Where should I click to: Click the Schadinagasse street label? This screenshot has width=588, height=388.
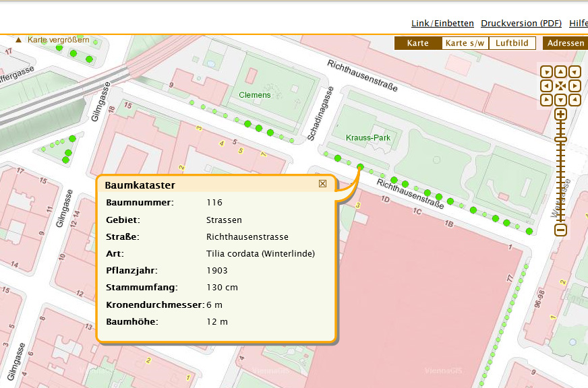point(320,113)
